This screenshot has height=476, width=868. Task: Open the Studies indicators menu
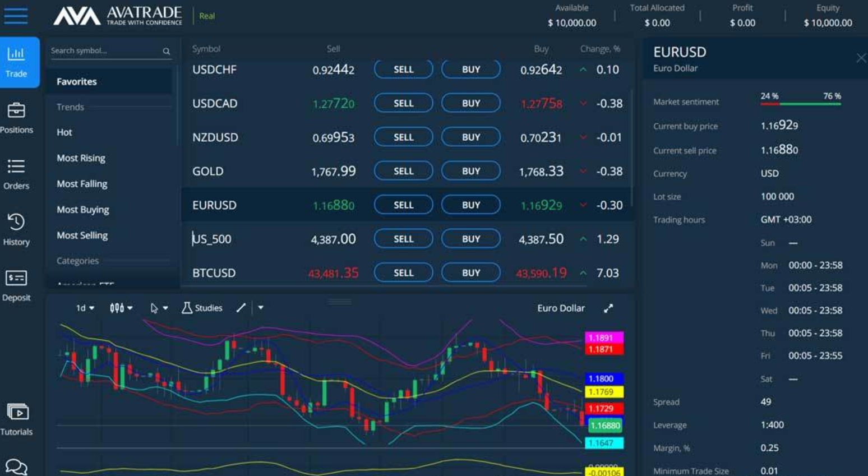coord(202,308)
